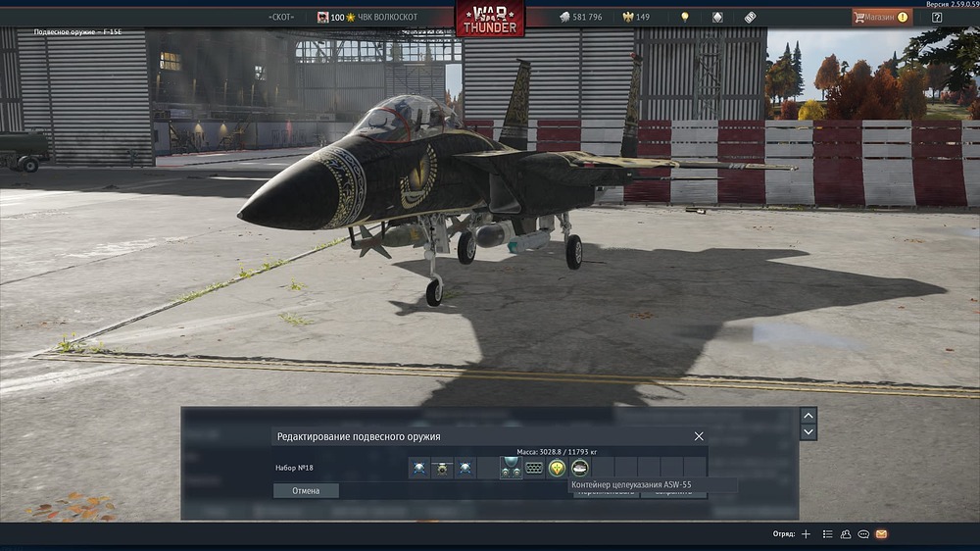Select the third pylon slot with the missile icon
Viewport: 980px width, 551px height.
(465, 468)
